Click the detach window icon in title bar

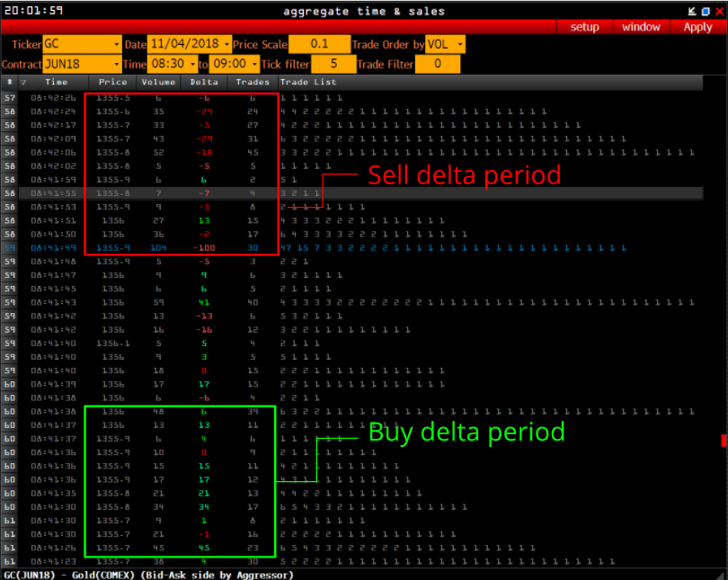[x=692, y=11]
